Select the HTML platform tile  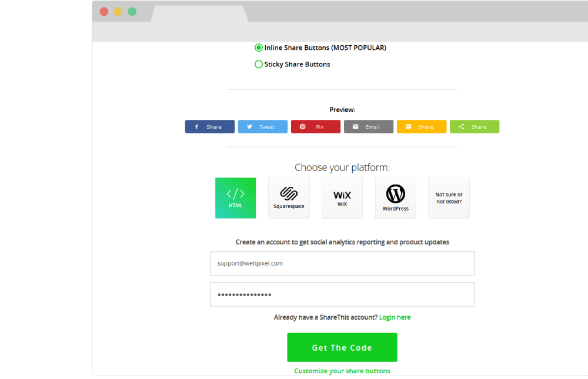(x=235, y=198)
